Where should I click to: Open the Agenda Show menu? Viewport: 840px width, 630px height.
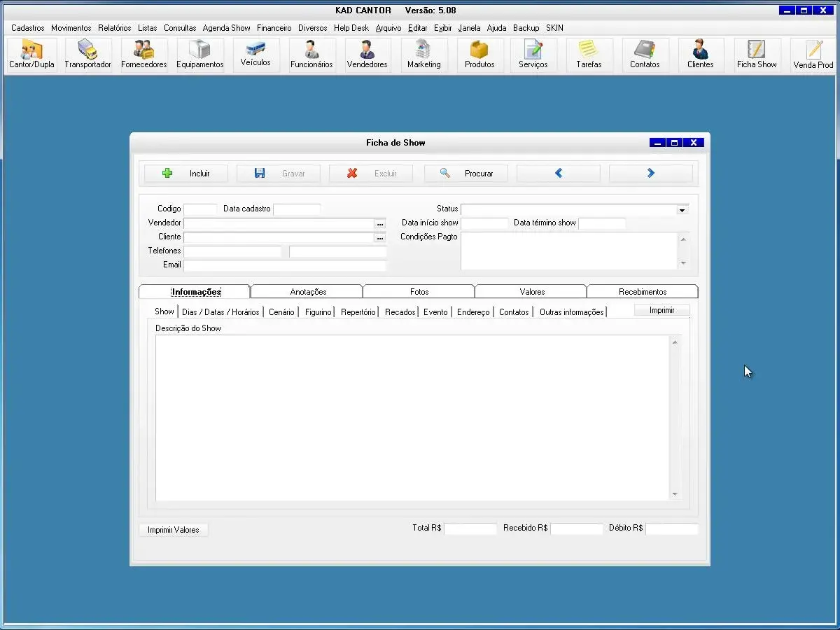[x=226, y=28]
